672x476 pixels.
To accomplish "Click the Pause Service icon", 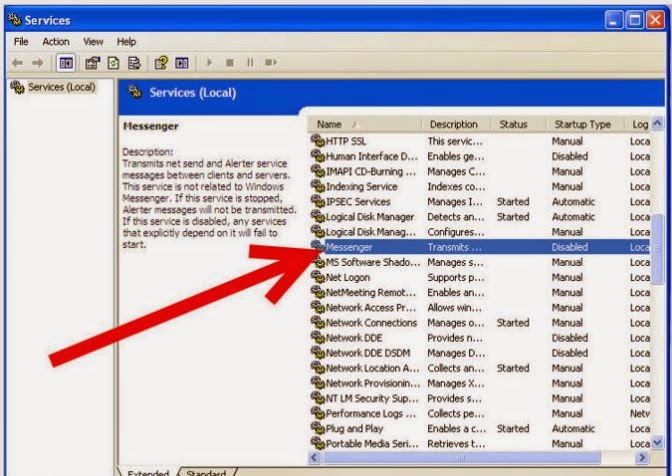I will pyautogui.click(x=250, y=63).
